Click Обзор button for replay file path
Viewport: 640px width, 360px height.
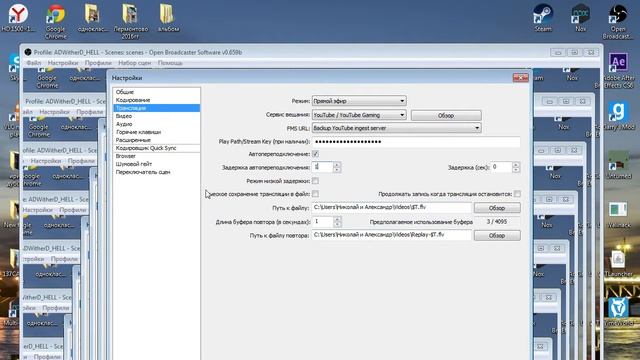(497, 236)
